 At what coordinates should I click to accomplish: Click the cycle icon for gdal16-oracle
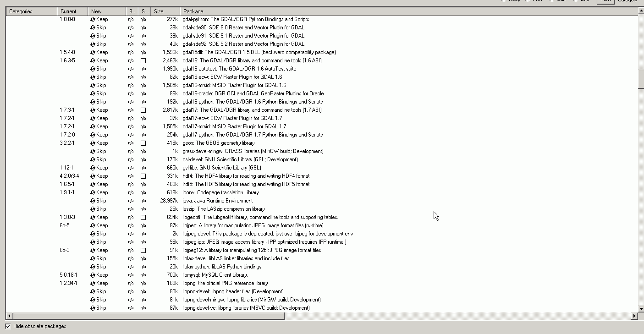[x=93, y=93]
